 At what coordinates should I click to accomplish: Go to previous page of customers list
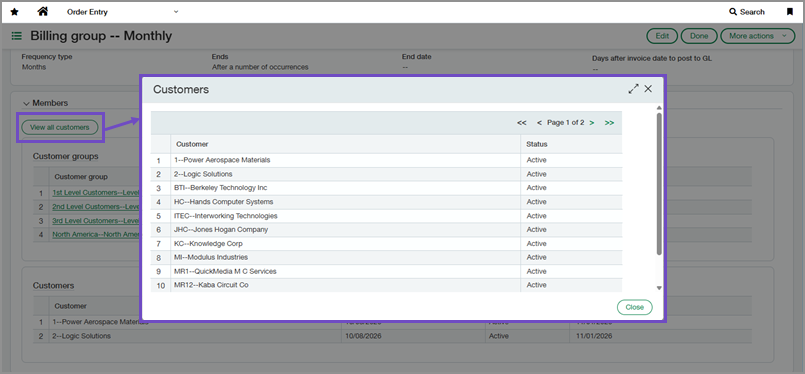(x=539, y=123)
